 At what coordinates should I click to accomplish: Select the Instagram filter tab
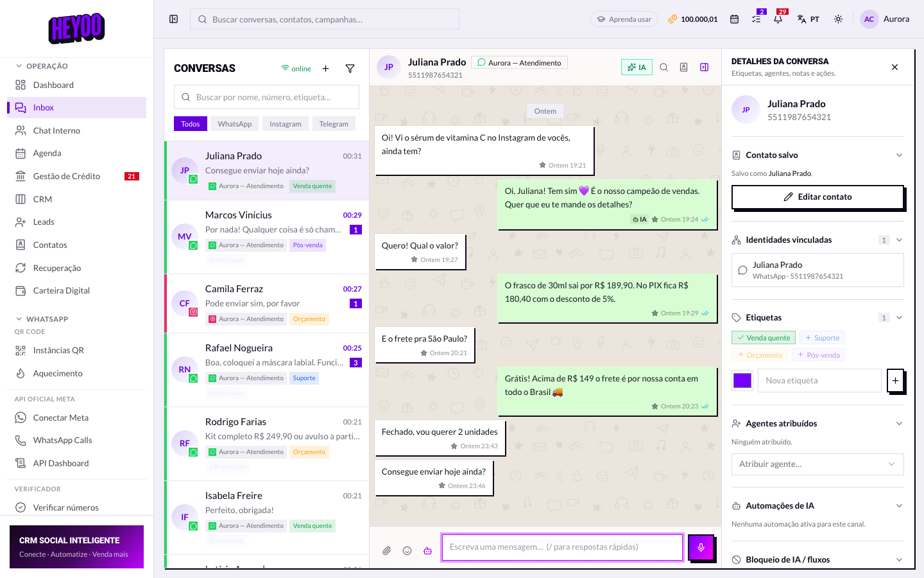[x=286, y=124]
